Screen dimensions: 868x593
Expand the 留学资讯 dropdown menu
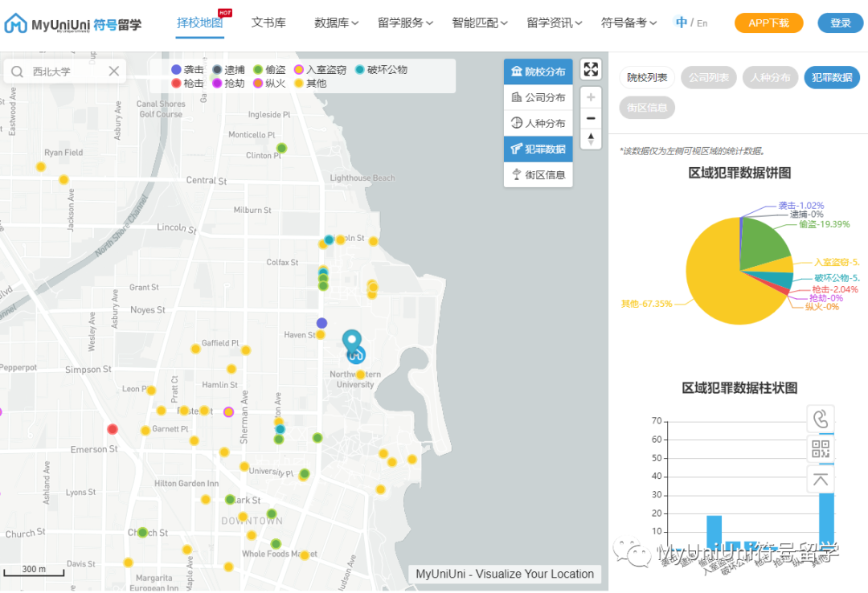(554, 23)
